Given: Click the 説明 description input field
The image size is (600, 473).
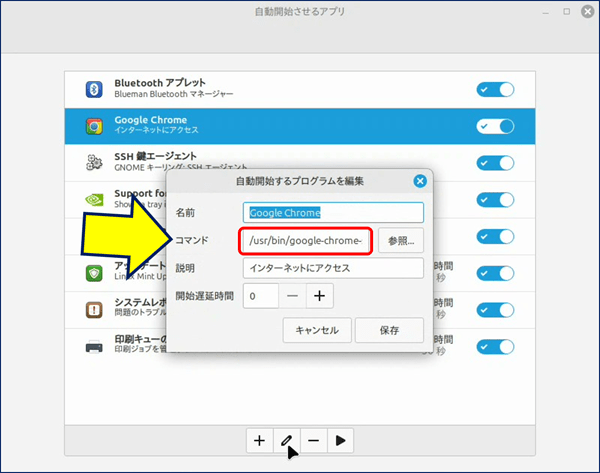Looking at the screenshot, I should click(x=333, y=268).
